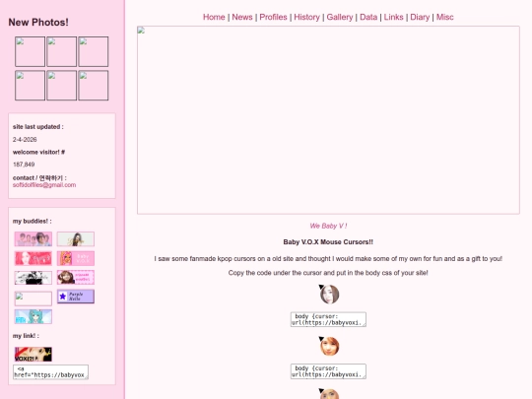The image size is (532, 399).
Task: Go to the News page
Action: (242, 17)
